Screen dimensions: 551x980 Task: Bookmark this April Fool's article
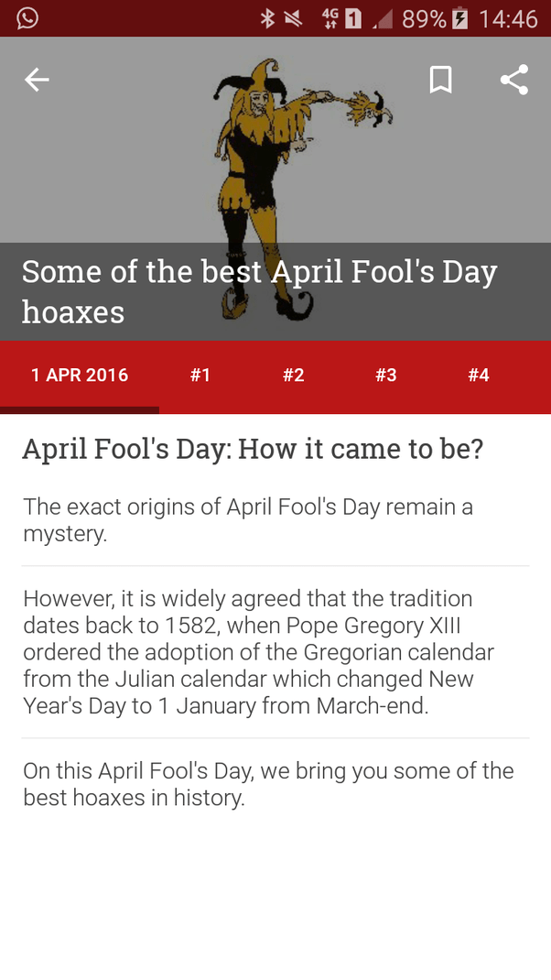pyautogui.click(x=440, y=80)
